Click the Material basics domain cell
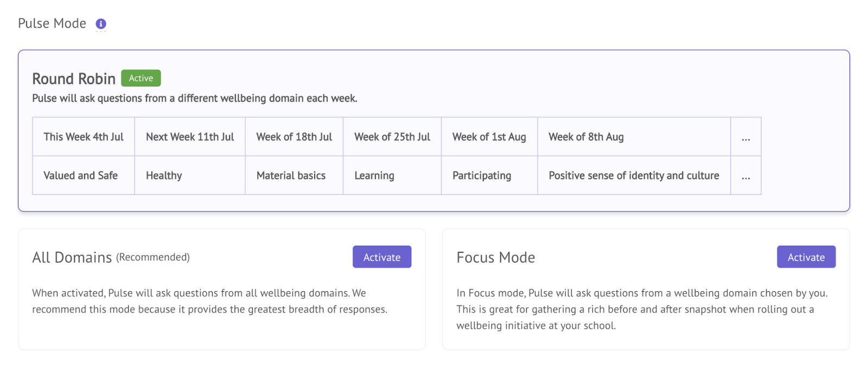This screenshot has width=868, height=383. 294,176
